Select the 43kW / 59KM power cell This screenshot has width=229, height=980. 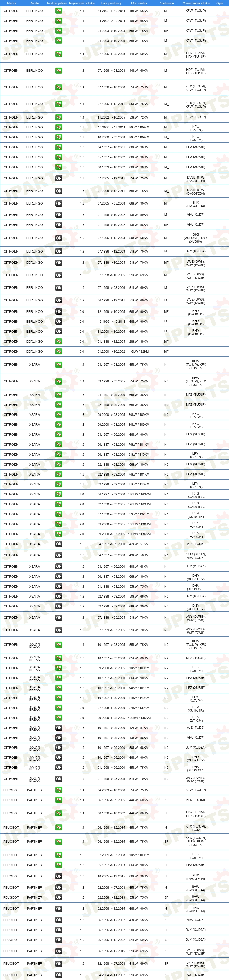coord(139,215)
